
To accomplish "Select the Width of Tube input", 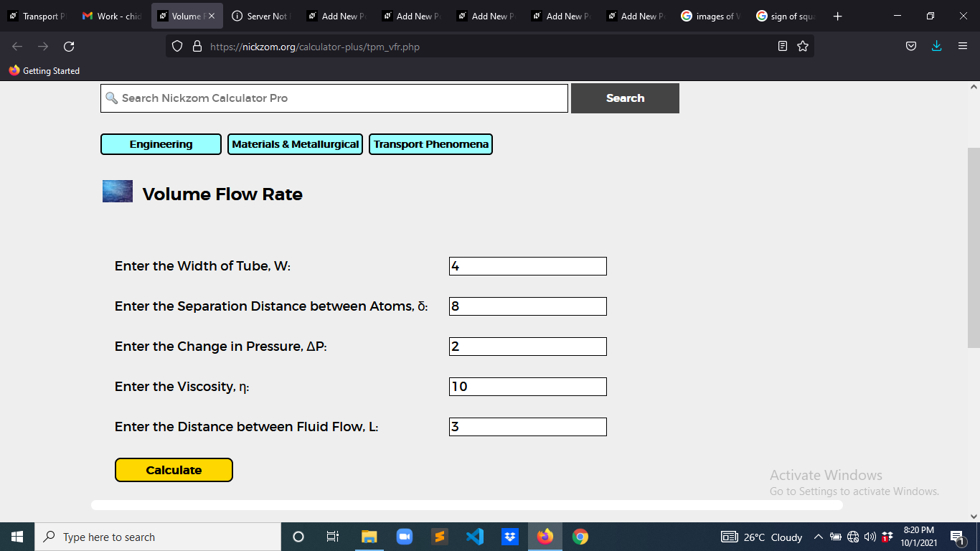I will point(528,266).
